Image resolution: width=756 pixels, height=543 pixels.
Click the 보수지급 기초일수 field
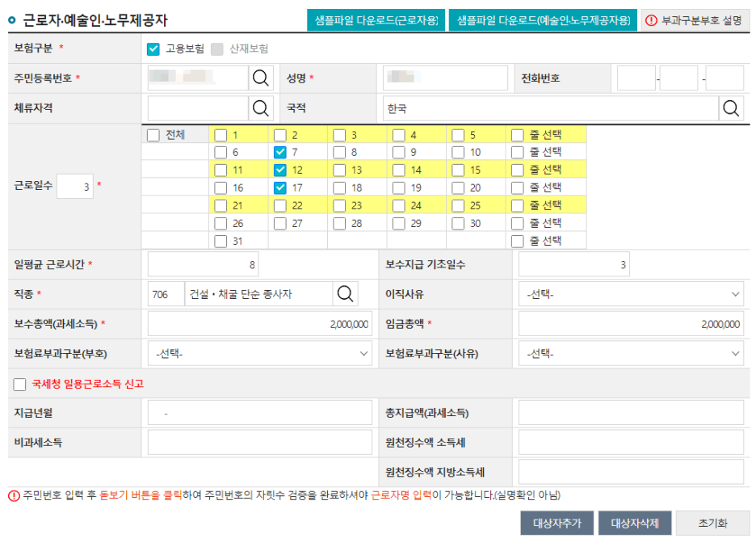574,264
